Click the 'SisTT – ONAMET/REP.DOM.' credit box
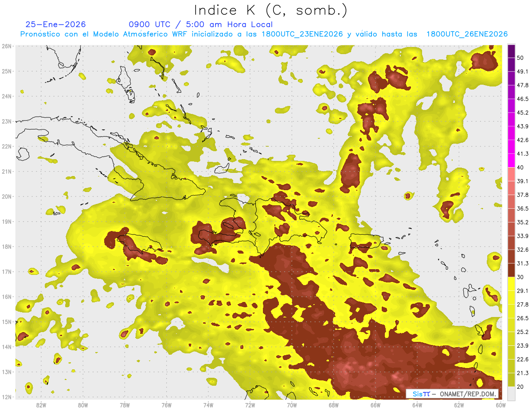Image resolution: width=532 pixels, height=411 pixels. pos(452,394)
